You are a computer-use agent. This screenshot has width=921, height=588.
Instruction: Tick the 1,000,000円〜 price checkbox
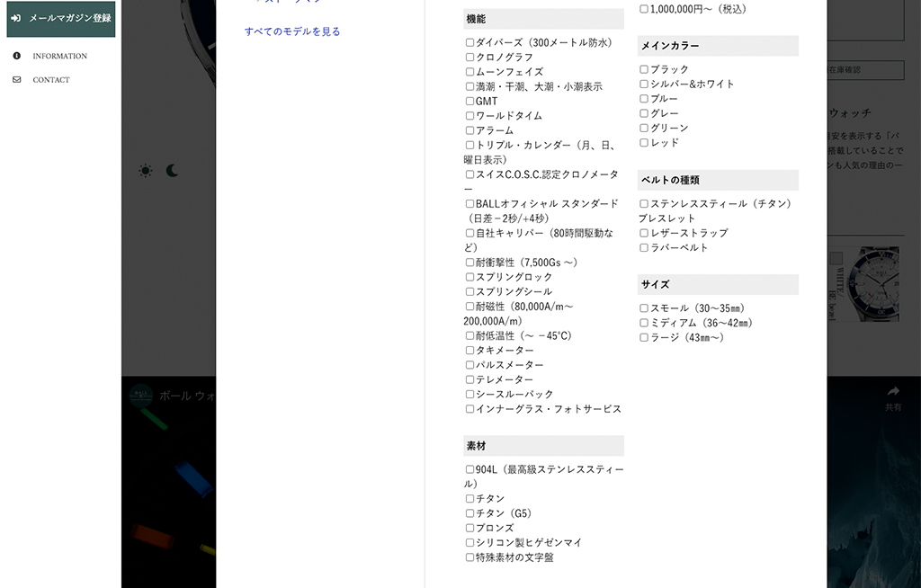coord(644,9)
